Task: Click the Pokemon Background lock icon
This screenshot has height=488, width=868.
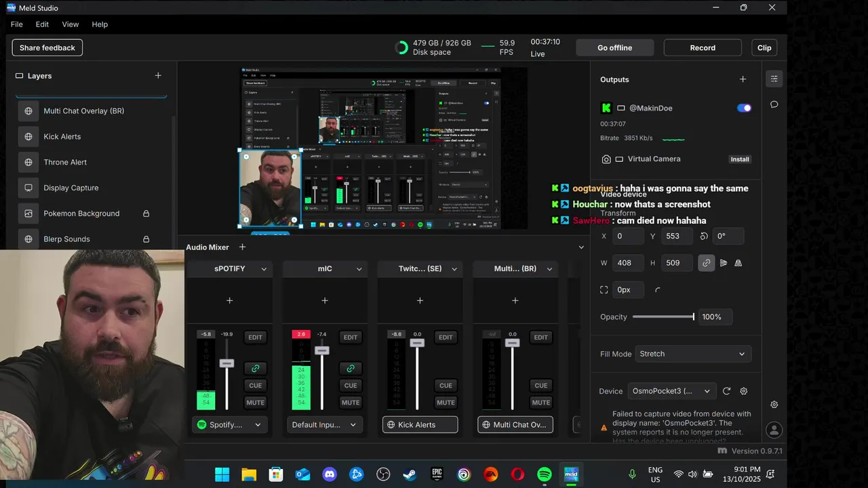Action: pyautogui.click(x=146, y=213)
